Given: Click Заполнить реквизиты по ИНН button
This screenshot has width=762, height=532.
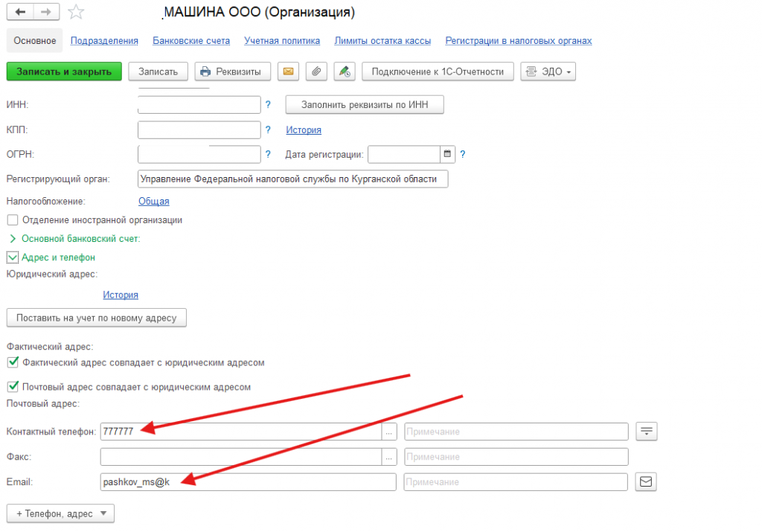Looking at the screenshot, I should (x=365, y=104).
